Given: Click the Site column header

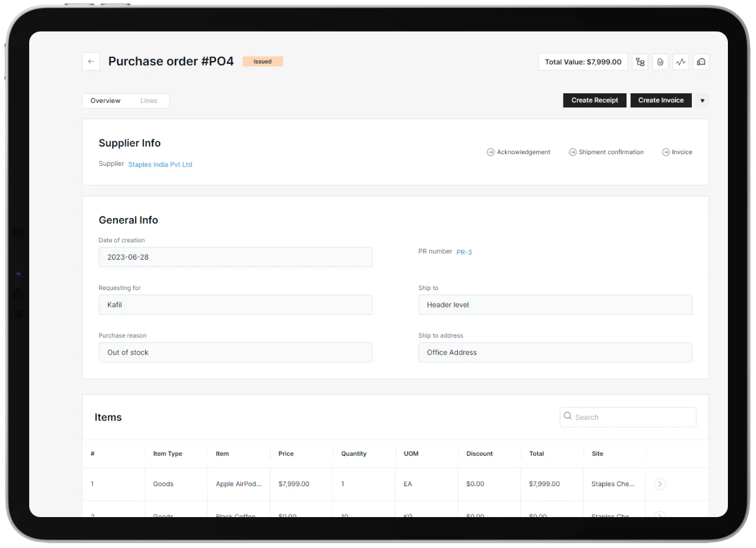Looking at the screenshot, I should click(598, 454).
